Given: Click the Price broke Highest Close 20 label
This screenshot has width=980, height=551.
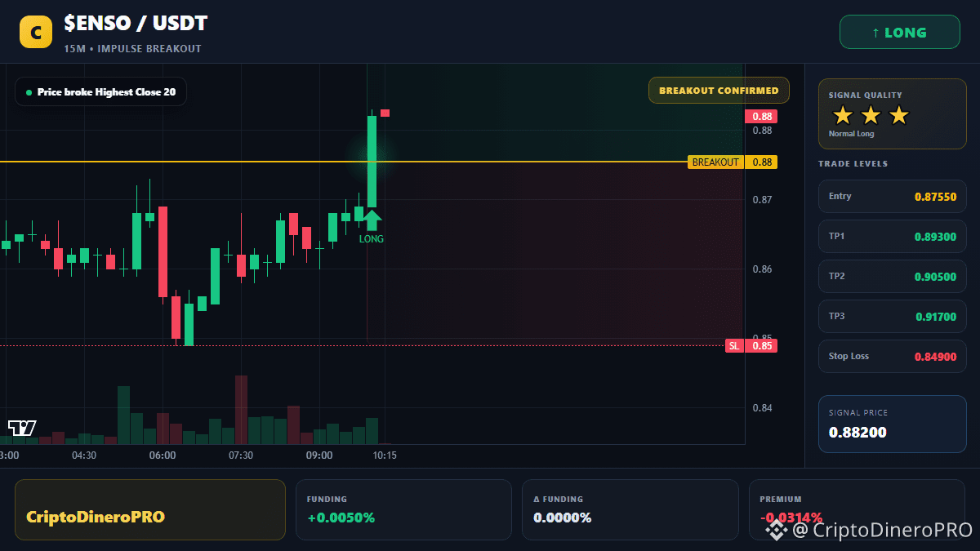Looking at the screenshot, I should click(x=101, y=92).
